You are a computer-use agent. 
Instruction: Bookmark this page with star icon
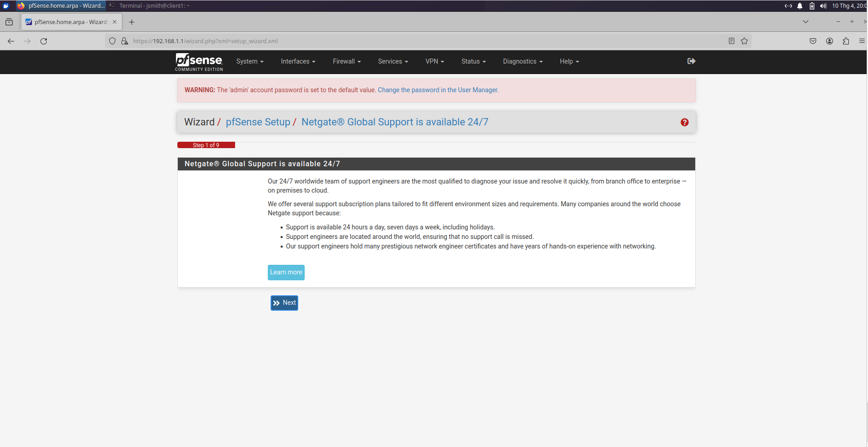pos(744,41)
